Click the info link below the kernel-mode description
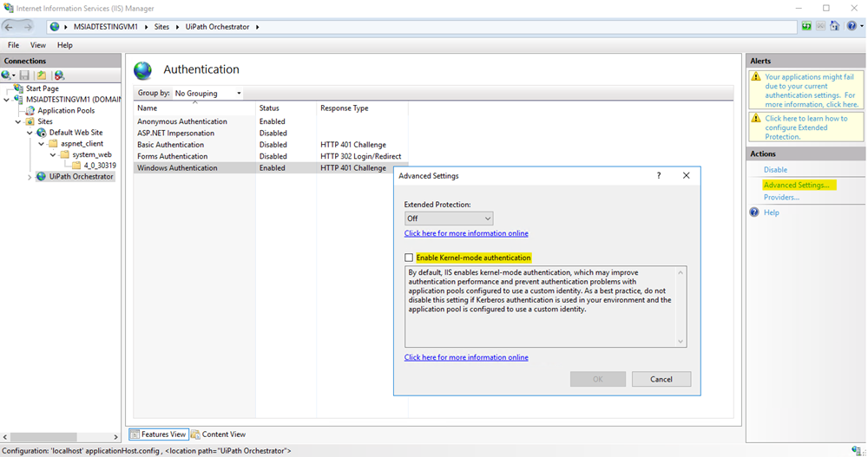 click(x=466, y=357)
